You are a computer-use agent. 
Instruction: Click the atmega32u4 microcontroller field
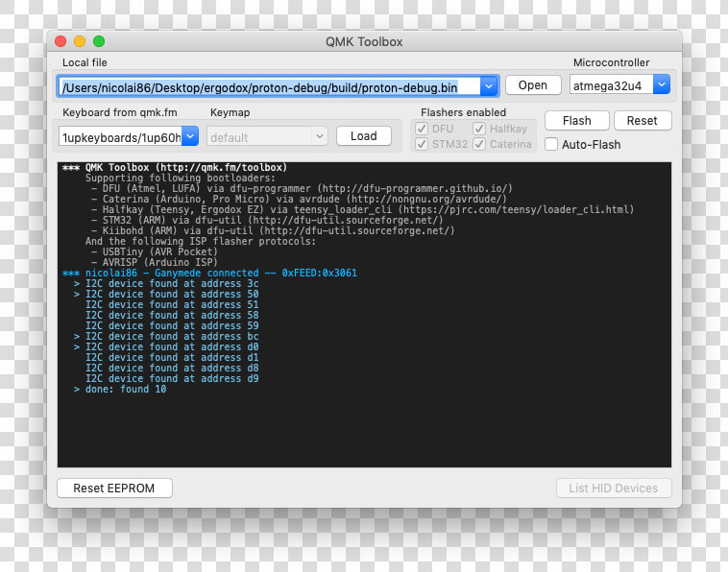click(612, 85)
